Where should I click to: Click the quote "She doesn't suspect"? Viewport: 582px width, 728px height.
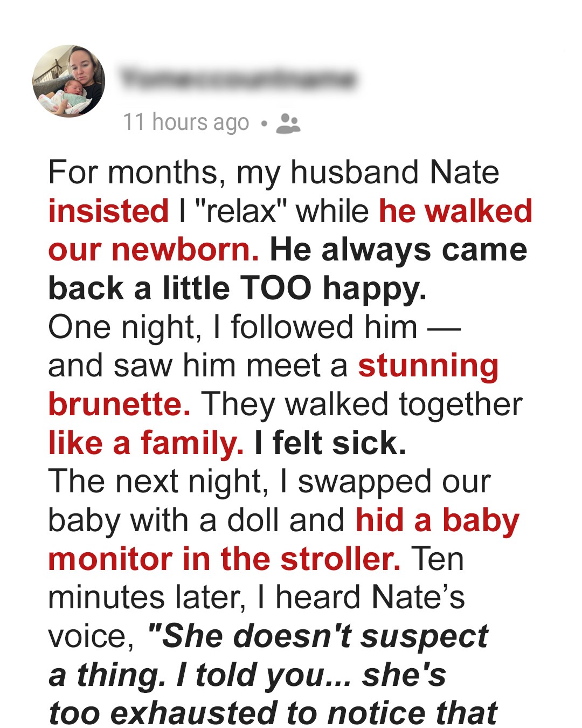click(318, 636)
